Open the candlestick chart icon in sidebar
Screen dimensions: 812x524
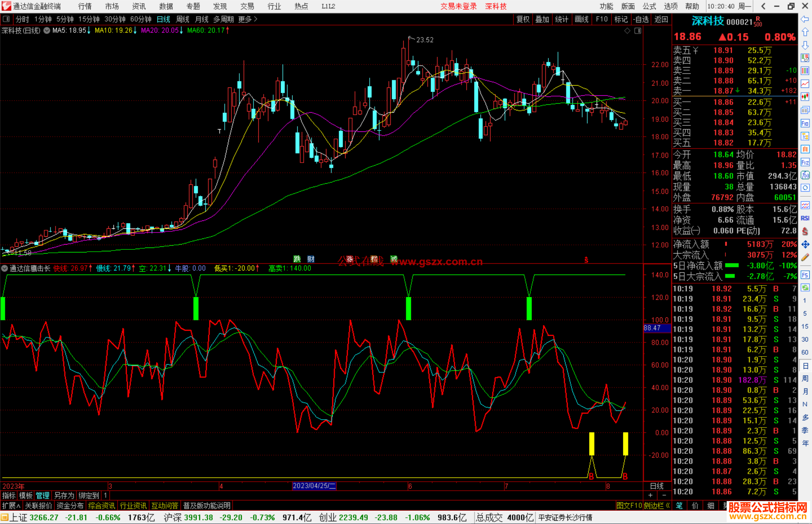[805, 97]
